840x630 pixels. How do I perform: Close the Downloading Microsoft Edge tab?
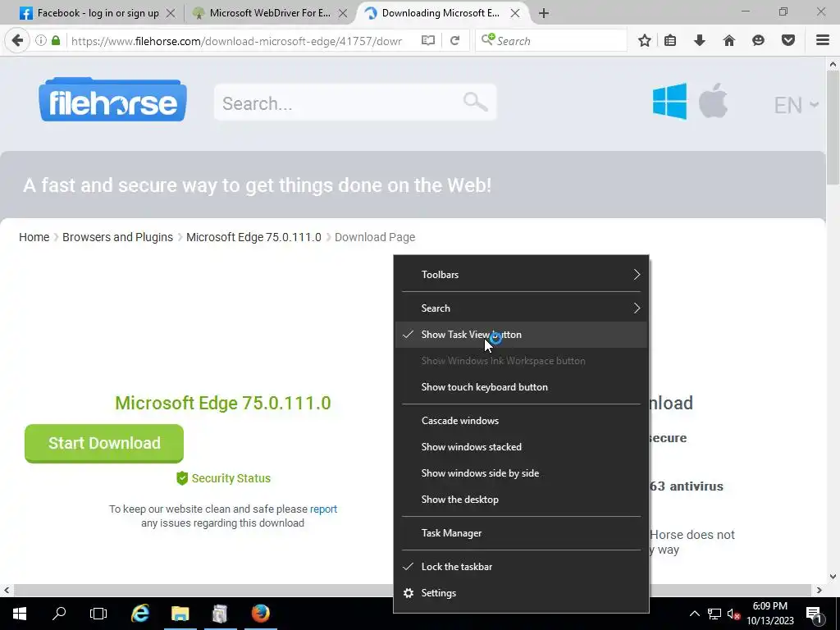[515, 13]
